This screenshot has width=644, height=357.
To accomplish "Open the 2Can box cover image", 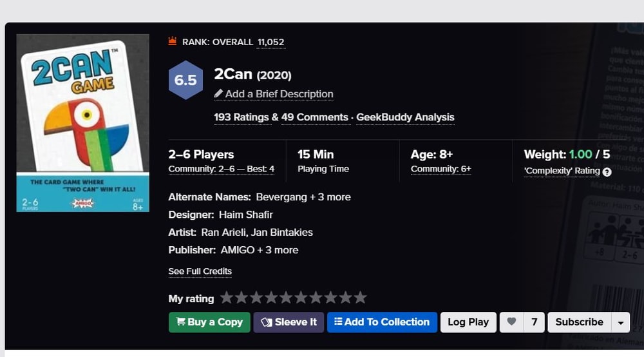I will coord(83,123).
